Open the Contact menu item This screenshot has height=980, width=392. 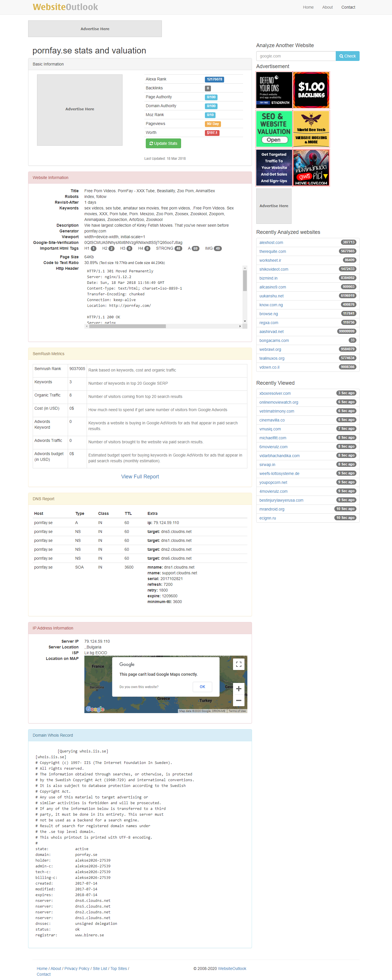point(348,7)
